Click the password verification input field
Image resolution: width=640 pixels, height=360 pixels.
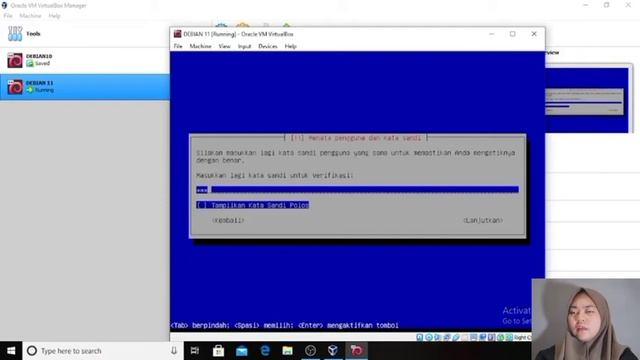[358, 189]
